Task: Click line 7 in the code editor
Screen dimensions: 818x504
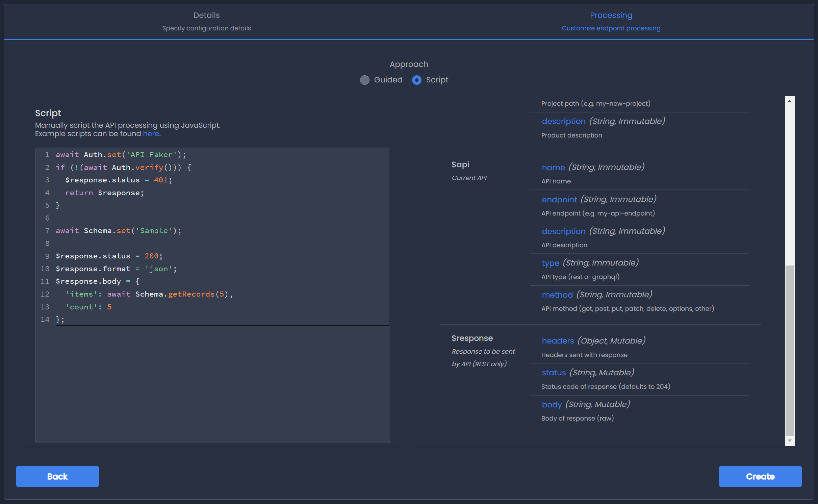Action: [x=118, y=231]
